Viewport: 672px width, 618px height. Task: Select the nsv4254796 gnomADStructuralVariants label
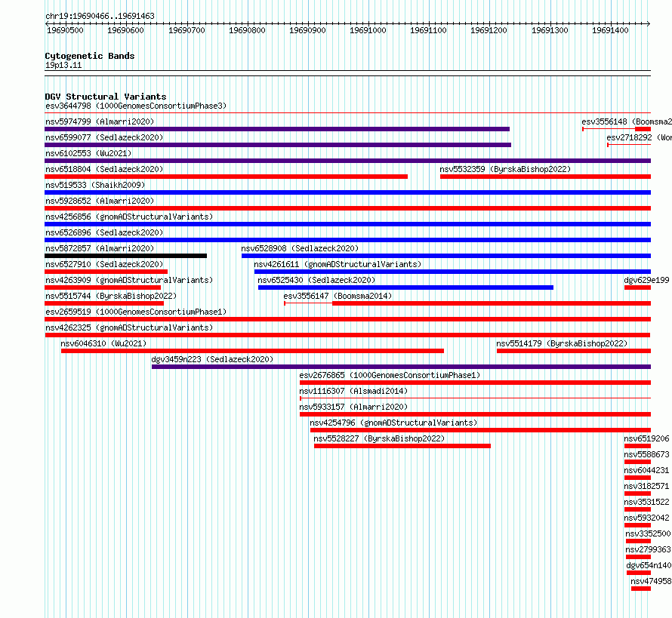393,423
